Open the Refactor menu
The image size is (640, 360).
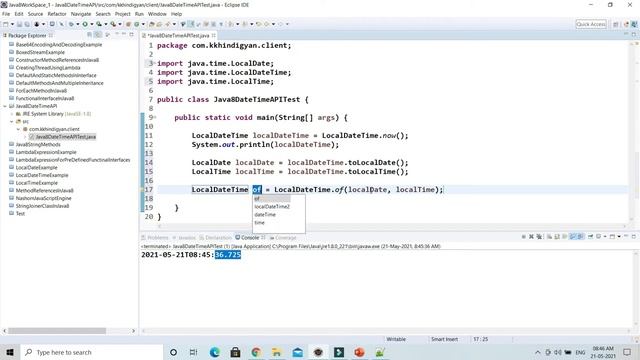[57, 14]
